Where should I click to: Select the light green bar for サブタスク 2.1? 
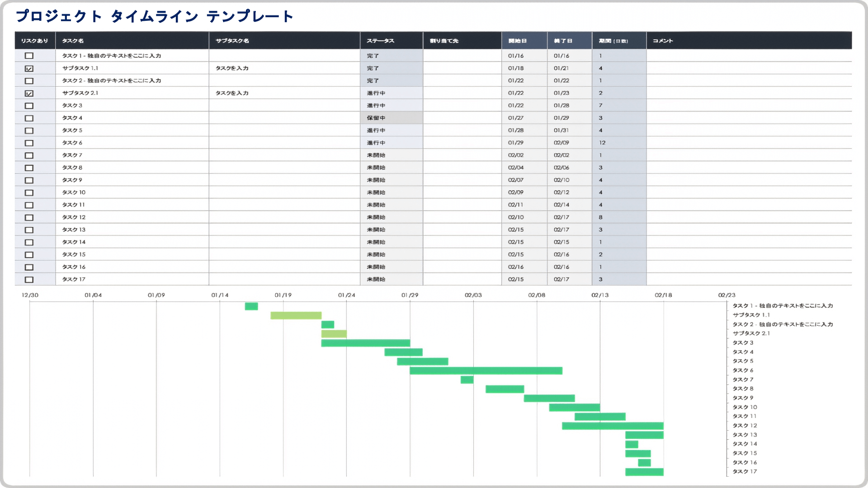click(334, 334)
